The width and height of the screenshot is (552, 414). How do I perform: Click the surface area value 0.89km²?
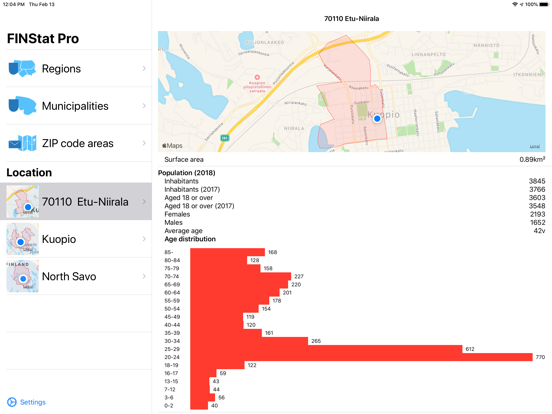tap(532, 159)
